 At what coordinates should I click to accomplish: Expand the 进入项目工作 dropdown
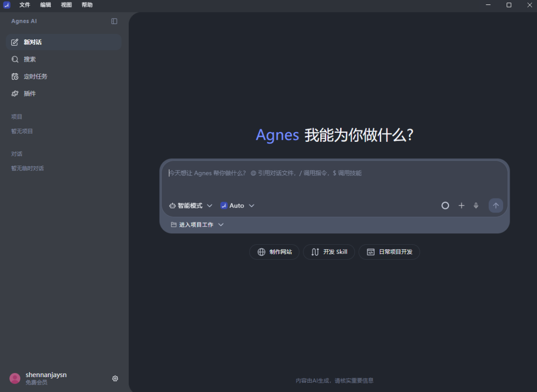pyautogui.click(x=197, y=225)
